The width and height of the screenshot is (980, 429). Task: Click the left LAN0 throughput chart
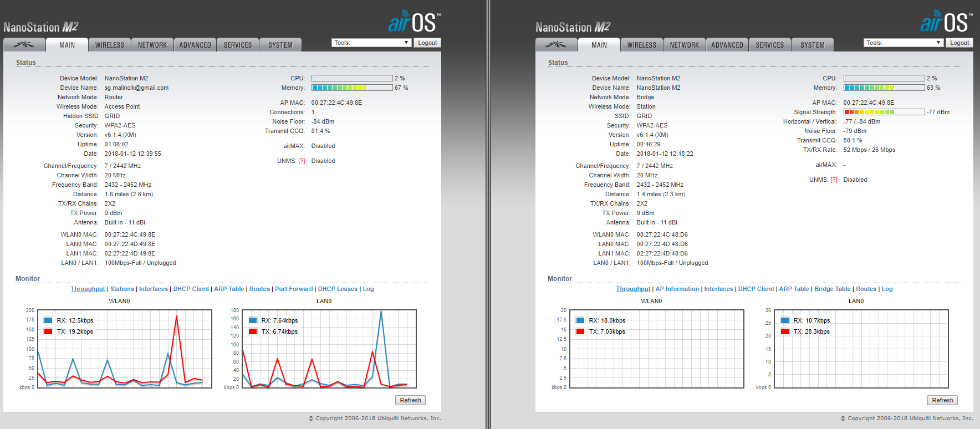(x=329, y=349)
